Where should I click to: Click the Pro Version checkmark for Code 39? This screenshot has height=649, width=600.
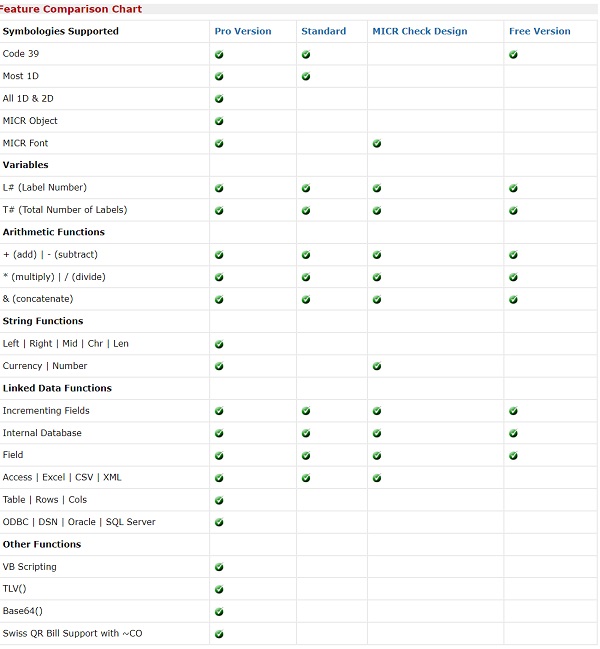click(x=219, y=54)
